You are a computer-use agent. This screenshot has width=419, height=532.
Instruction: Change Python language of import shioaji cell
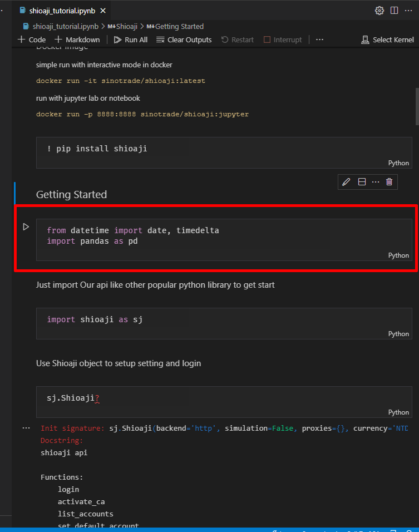click(x=398, y=333)
